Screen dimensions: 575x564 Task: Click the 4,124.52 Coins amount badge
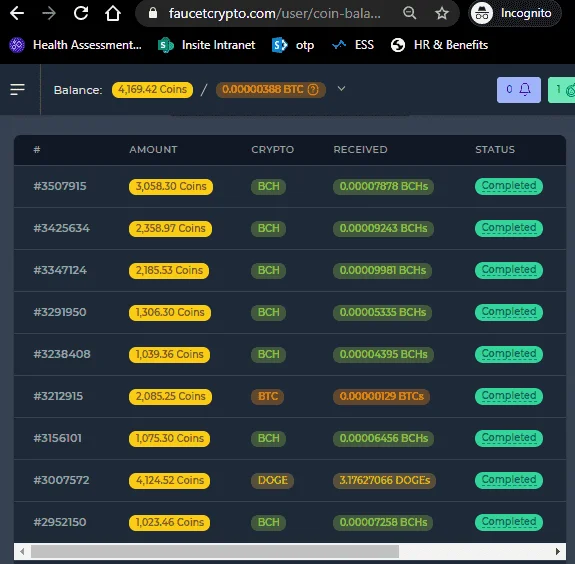point(169,480)
